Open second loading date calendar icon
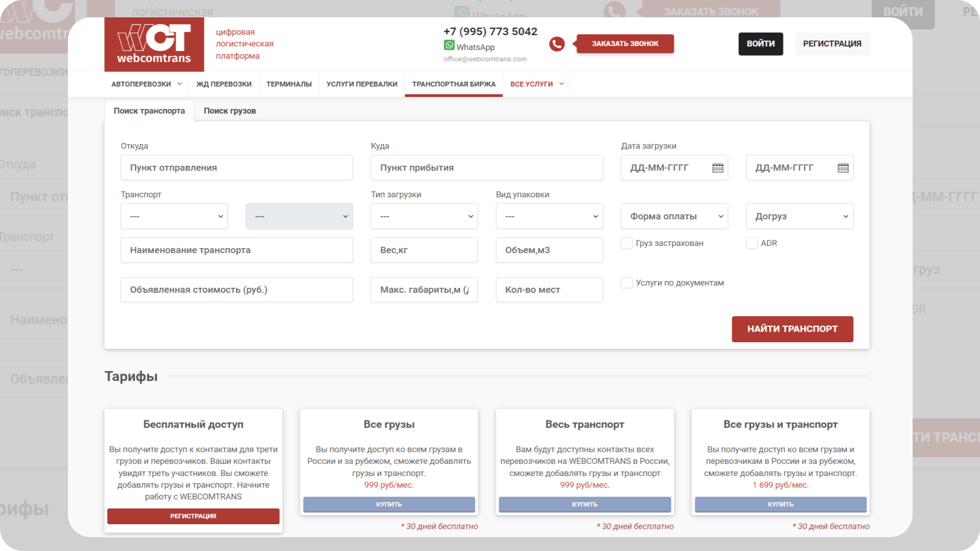This screenshot has width=980, height=551. click(x=843, y=168)
